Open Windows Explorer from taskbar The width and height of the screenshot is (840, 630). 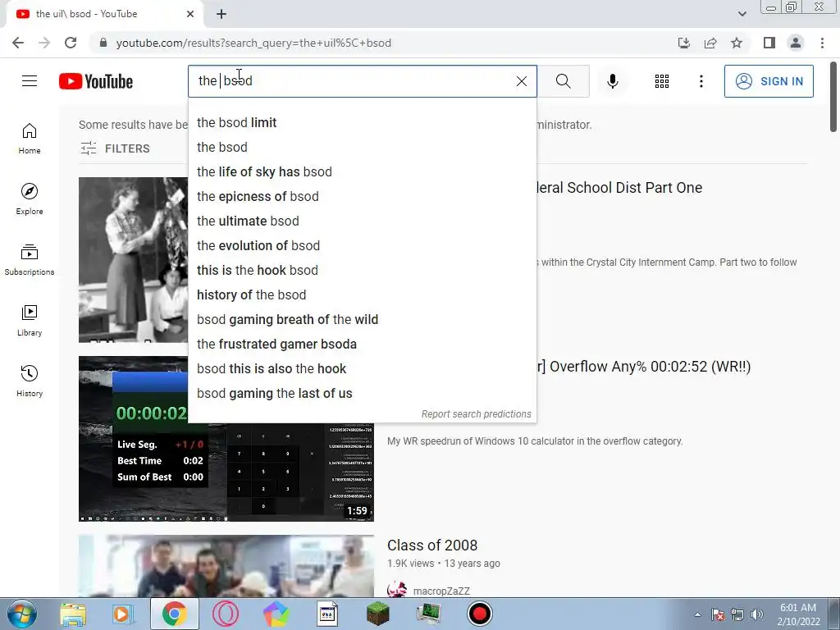coord(73,614)
